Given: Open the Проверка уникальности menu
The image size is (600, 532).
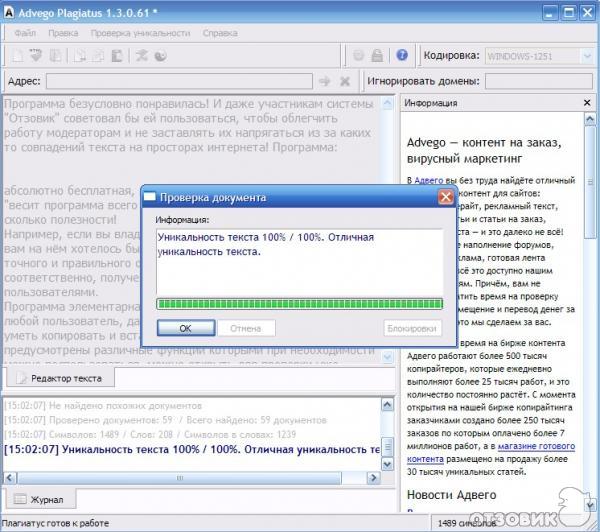Looking at the screenshot, I should [140, 33].
